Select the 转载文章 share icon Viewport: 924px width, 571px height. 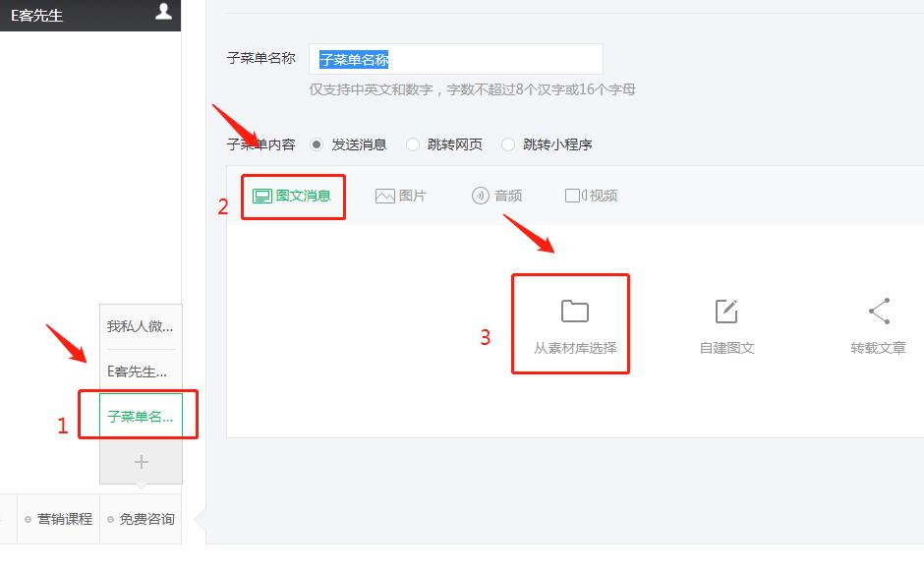coord(876,310)
